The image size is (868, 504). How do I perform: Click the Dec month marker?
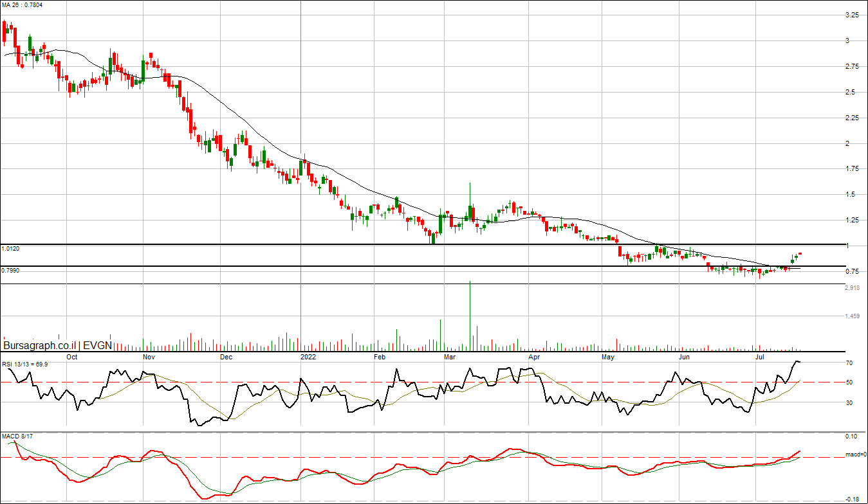[x=226, y=356]
